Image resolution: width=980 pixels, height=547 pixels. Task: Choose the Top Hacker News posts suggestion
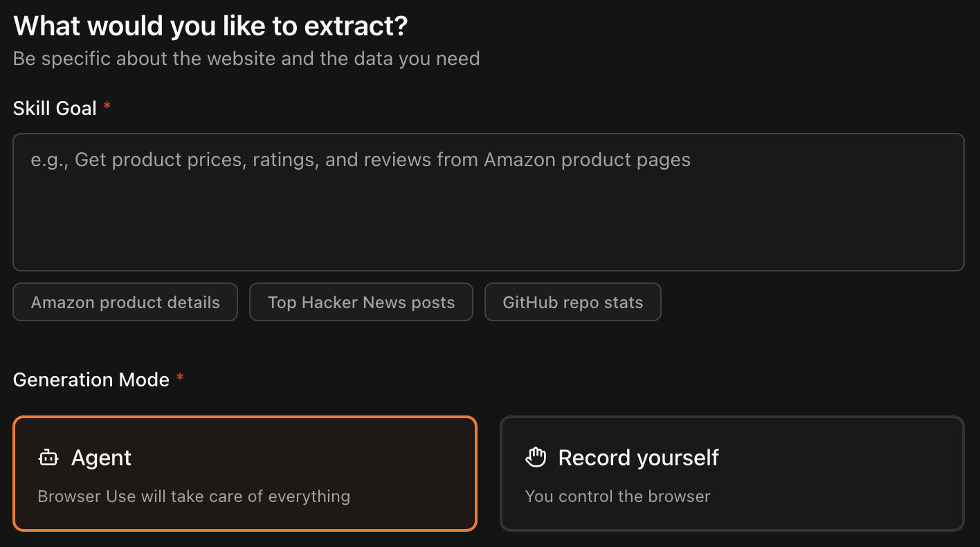coord(361,302)
